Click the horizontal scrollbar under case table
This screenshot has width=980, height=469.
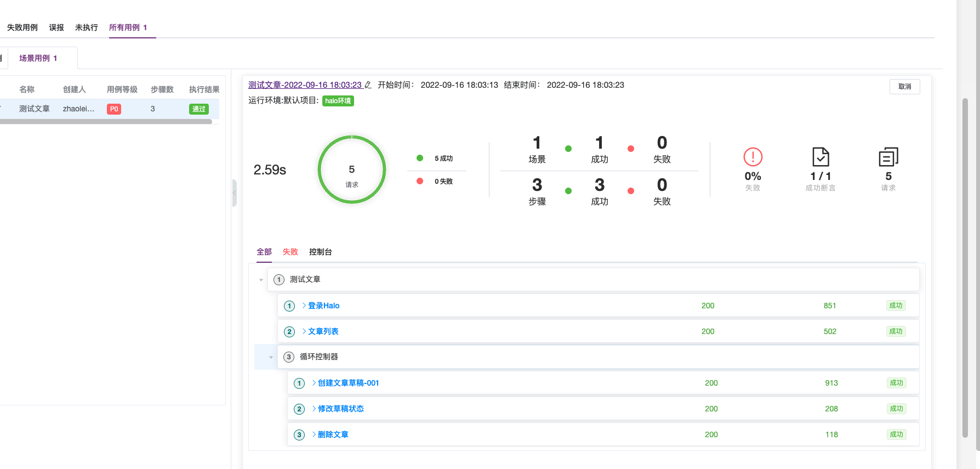pyautogui.click(x=105, y=122)
